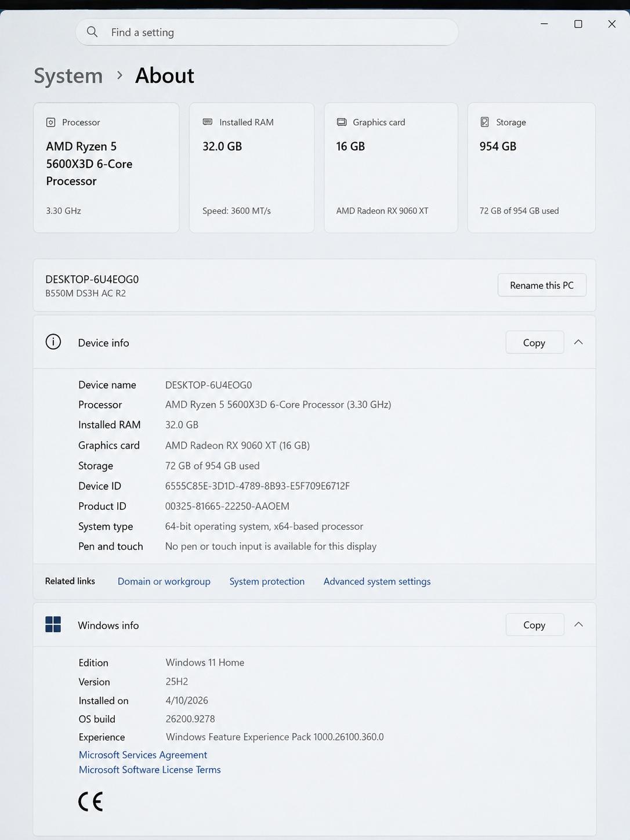
Task: Open the Graphics card 16 GB card
Action: point(391,168)
